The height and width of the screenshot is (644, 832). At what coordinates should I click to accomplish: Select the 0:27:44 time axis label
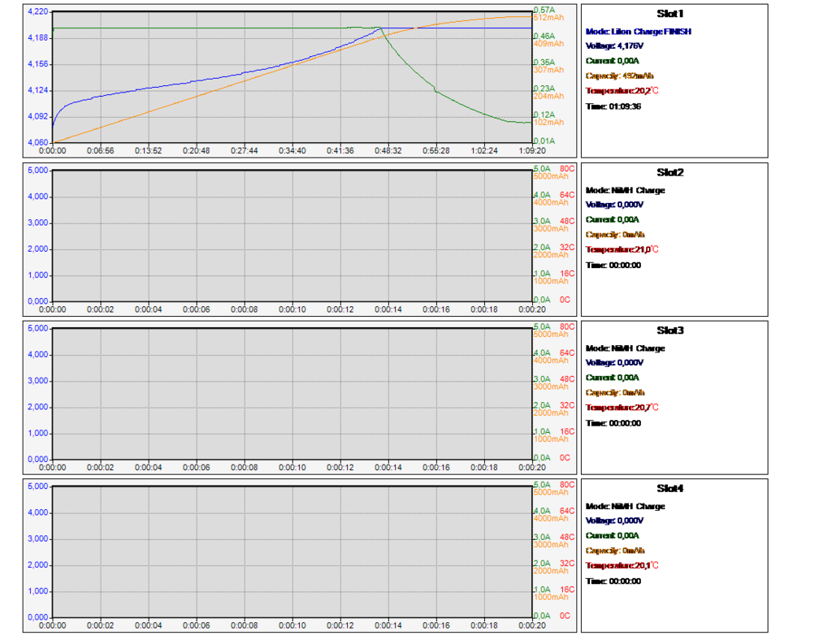pyautogui.click(x=244, y=150)
